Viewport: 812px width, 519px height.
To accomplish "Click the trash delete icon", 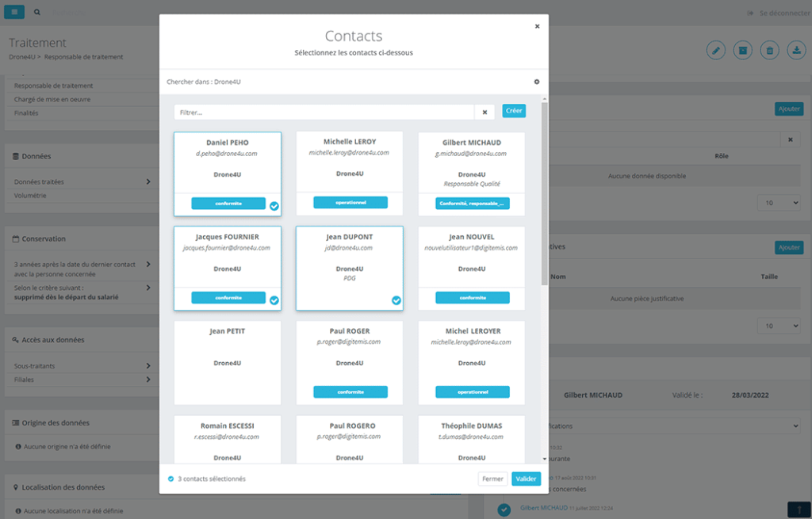I will pyautogui.click(x=769, y=51).
